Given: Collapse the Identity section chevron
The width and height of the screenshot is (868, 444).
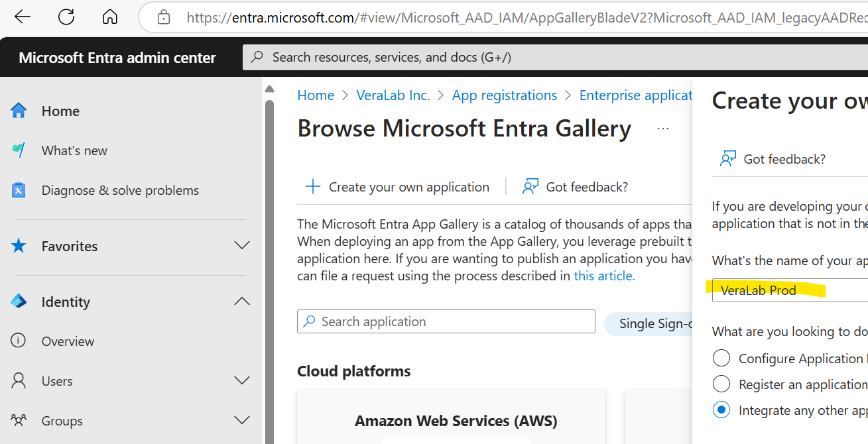Looking at the screenshot, I should [x=242, y=302].
